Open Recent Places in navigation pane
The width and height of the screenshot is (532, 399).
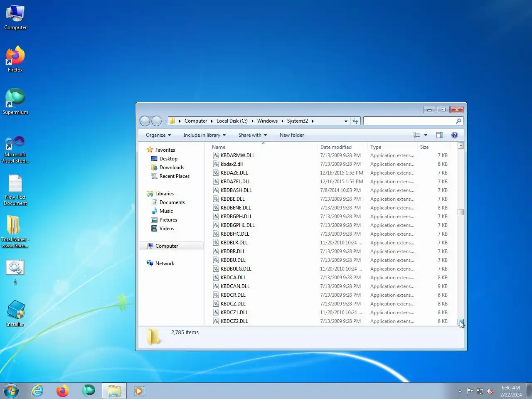coord(175,176)
